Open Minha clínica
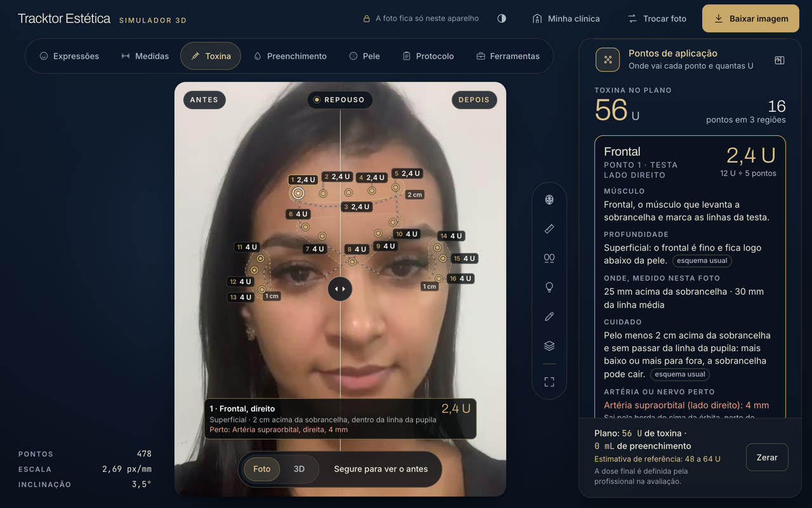 click(x=566, y=18)
